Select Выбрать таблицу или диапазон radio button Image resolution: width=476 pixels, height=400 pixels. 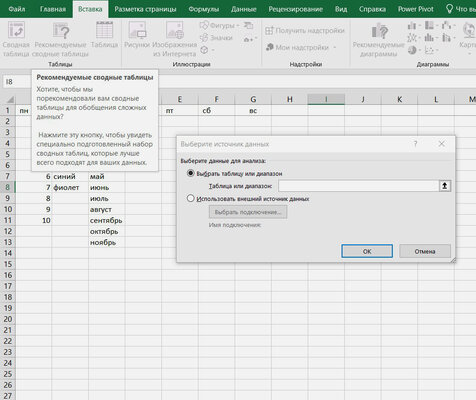(x=190, y=173)
